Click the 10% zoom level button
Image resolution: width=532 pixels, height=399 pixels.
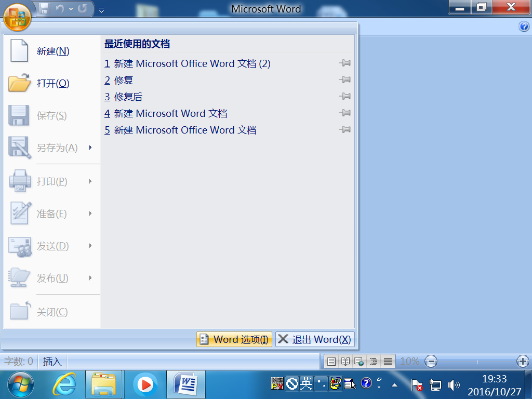tap(410, 362)
